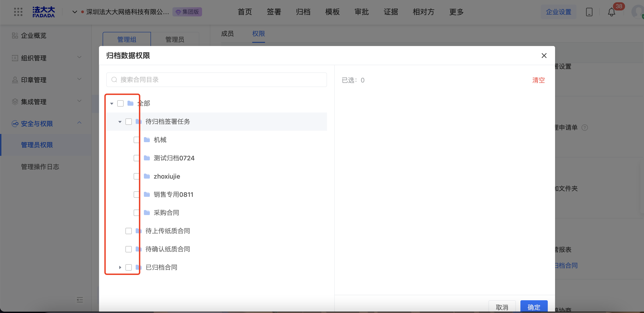Check the 测试归档0724 checkbox
The image size is (644, 313).
[x=137, y=158]
